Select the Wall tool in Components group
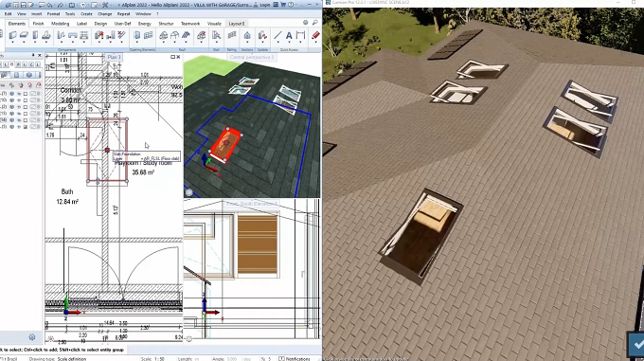The width and height of the screenshot is (644, 361). click(x=12, y=36)
